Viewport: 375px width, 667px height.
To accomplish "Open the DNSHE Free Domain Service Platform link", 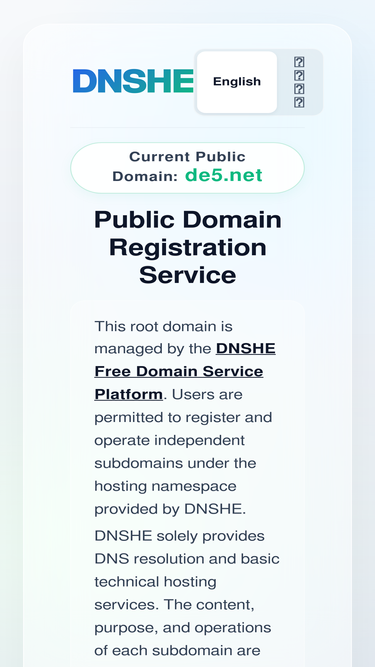I will (x=185, y=371).
